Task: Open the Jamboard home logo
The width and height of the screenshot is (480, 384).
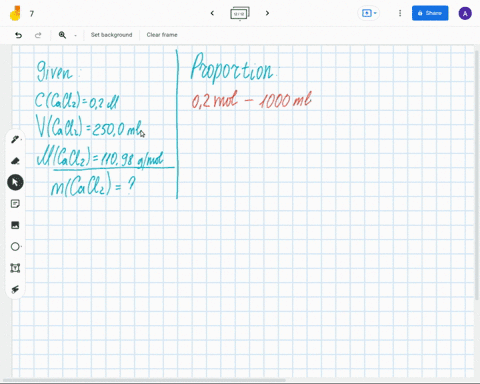Action: pyautogui.click(x=15, y=13)
